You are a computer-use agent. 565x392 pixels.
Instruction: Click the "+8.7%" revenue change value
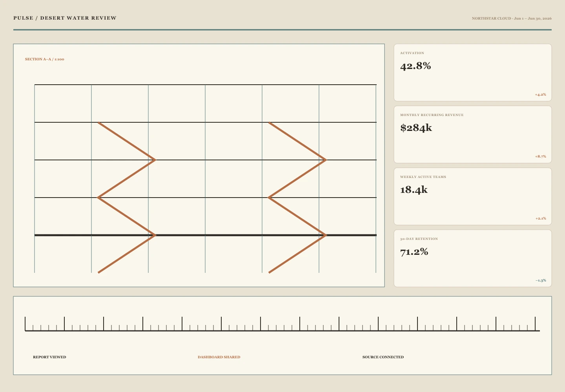pyautogui.click(x=540, y=156)
